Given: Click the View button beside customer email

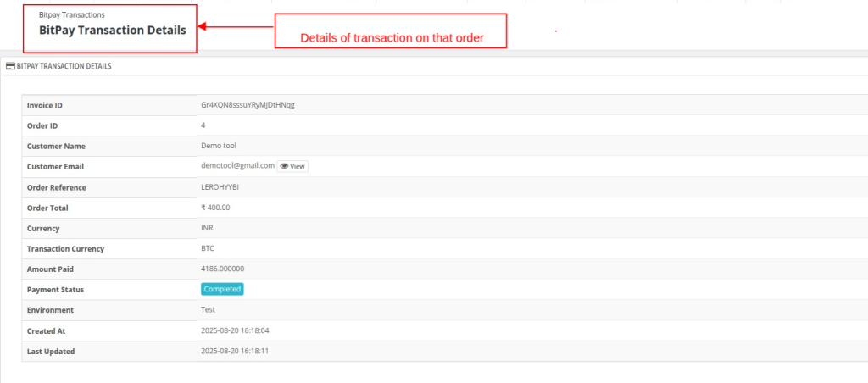Looking at the screenshot, I should (292, 166).
